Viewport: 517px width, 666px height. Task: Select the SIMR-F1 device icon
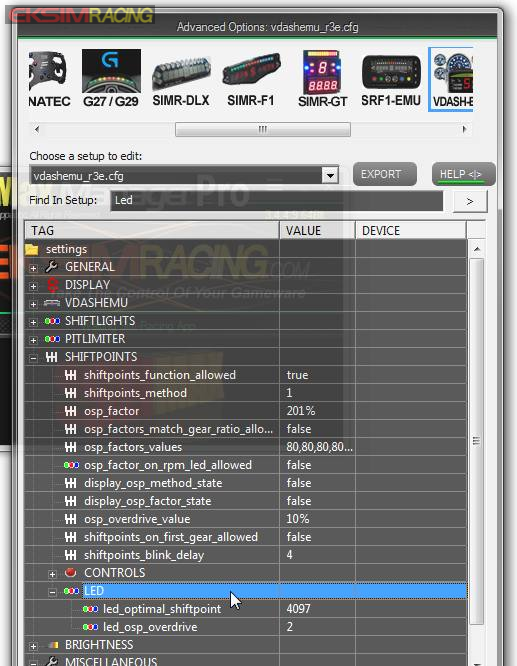pyautogui.click(x=251, y=79)
